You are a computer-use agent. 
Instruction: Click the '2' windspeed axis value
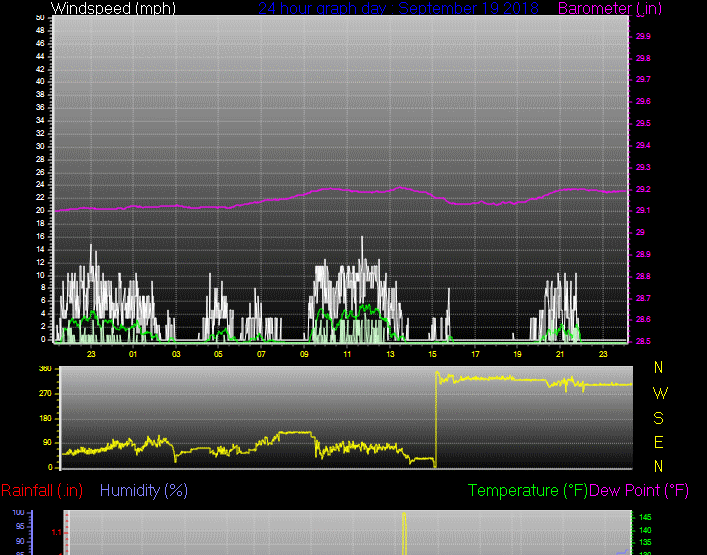(43, 326)
